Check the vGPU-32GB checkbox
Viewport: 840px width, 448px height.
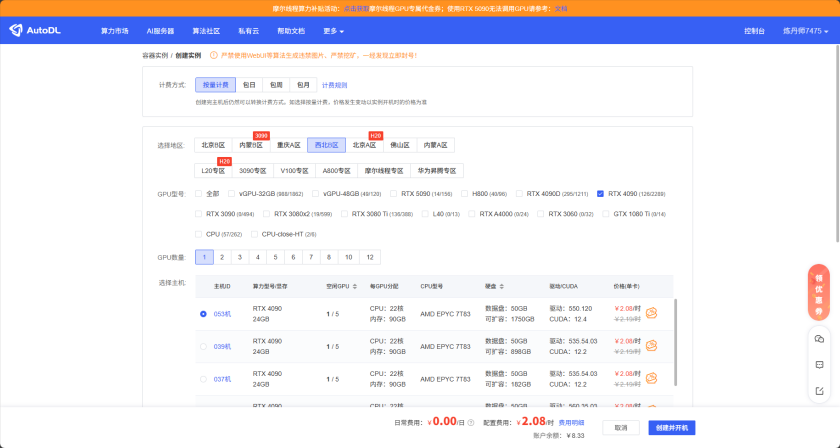point(231,193)
